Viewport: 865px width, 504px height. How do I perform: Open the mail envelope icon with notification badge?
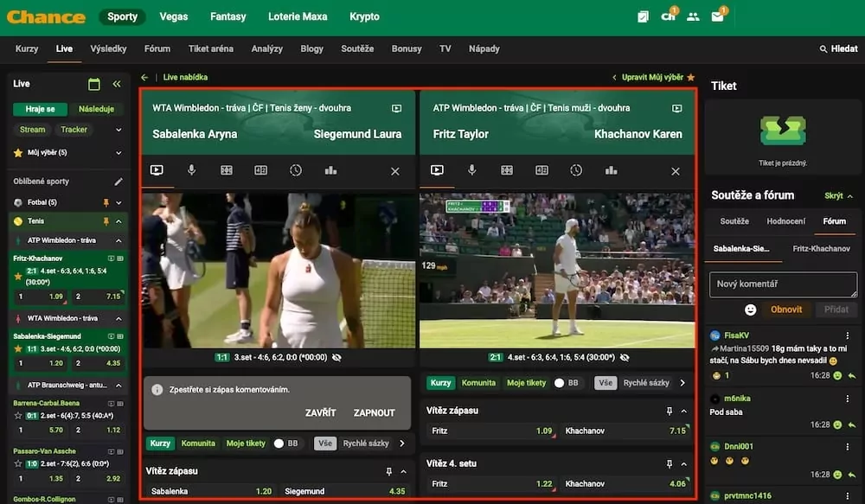pyautogui.click(x=716, y=16)
